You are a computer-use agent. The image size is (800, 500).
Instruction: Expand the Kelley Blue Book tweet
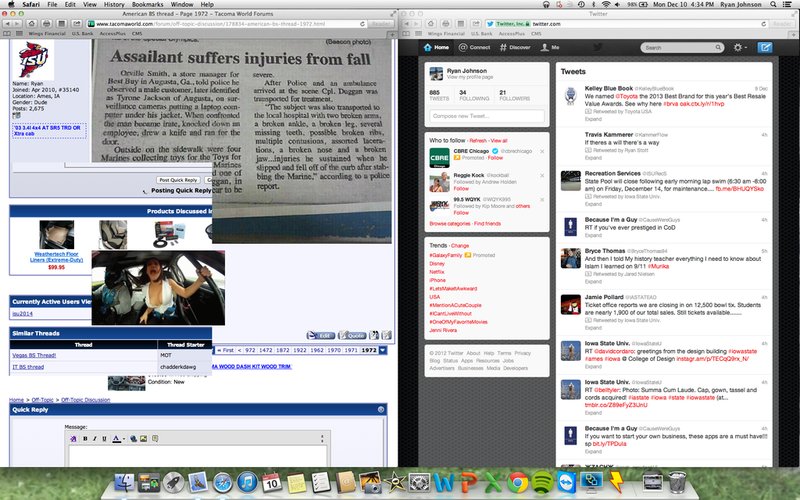[x=593, y=119]
